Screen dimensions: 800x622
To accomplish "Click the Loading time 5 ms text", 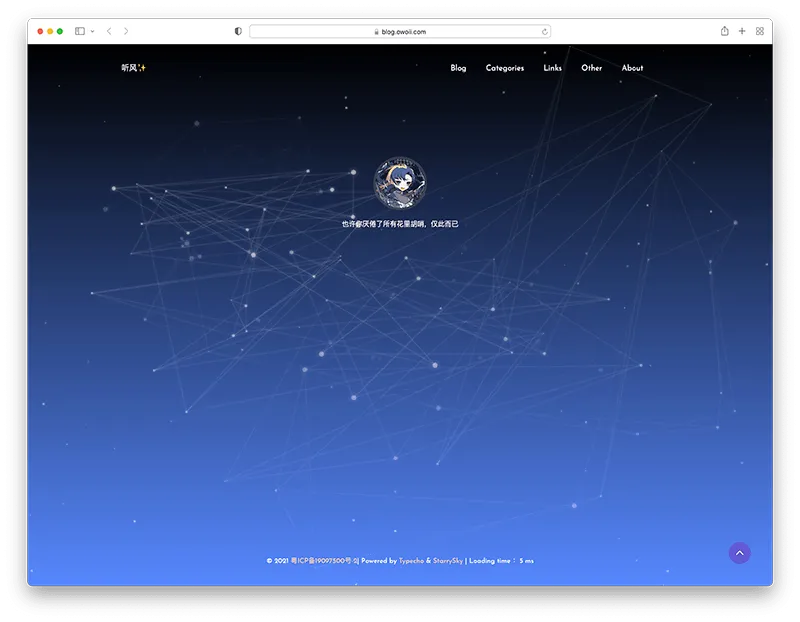I will pos(501,561).
